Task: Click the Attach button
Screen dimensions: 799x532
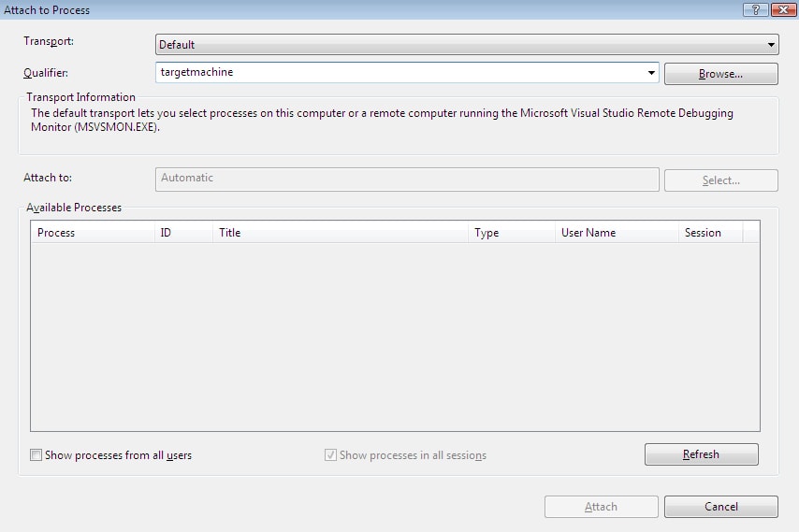Action: (x=602, y=507)
